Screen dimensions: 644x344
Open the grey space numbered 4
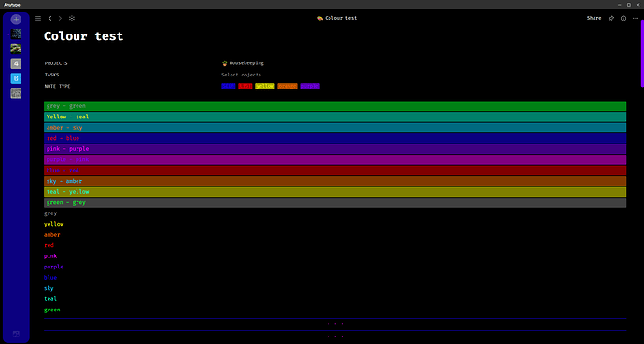click(16, 63)
